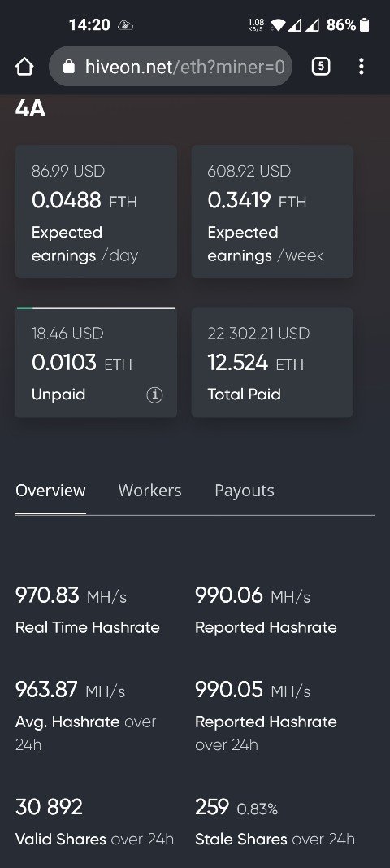390x868 pixels.
Task: Tap the cloud notification icon in status bar
Action: point(126,25)
